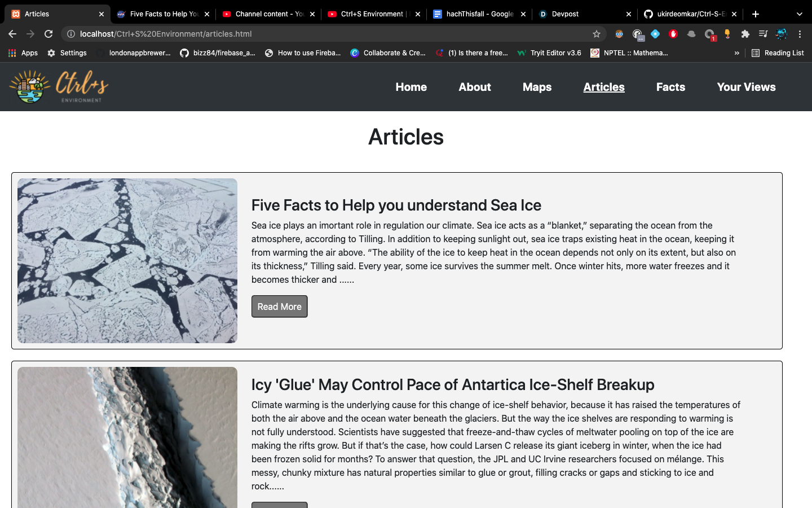Screen dimensions: 812x508
Task: Open the Extensions puzzle piece menu
Action: click(x=745, y=34)
